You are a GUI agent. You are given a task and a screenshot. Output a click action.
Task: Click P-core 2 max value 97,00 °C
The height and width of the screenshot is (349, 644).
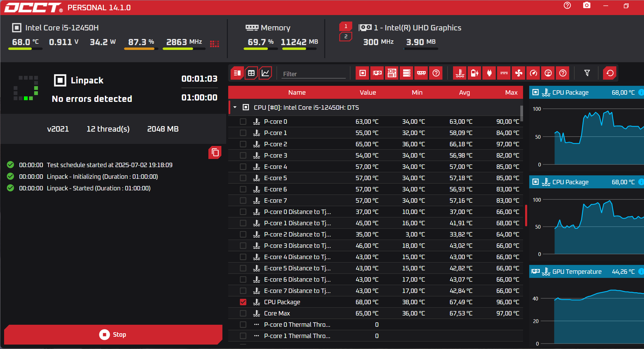tap(508, 144)
